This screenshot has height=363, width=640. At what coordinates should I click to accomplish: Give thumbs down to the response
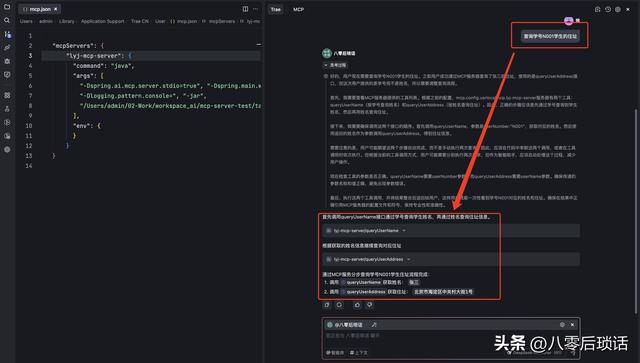click(x=369, y=305)
